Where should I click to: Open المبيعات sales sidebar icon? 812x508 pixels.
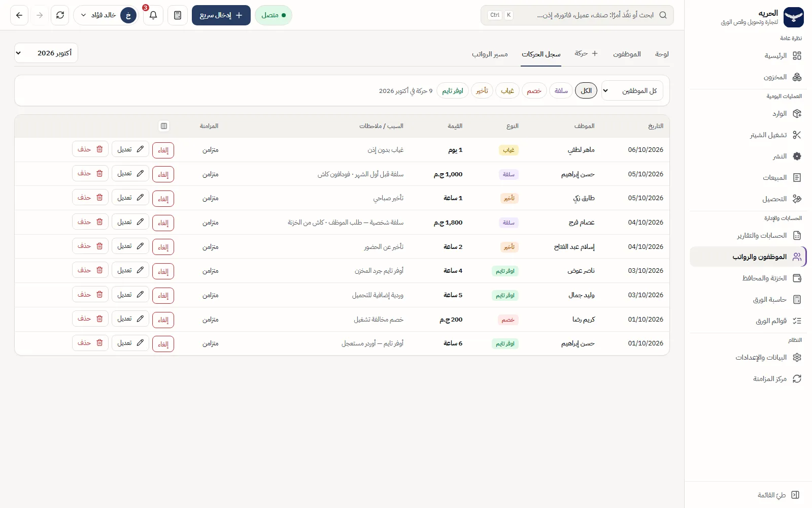(x=797, y=178)
